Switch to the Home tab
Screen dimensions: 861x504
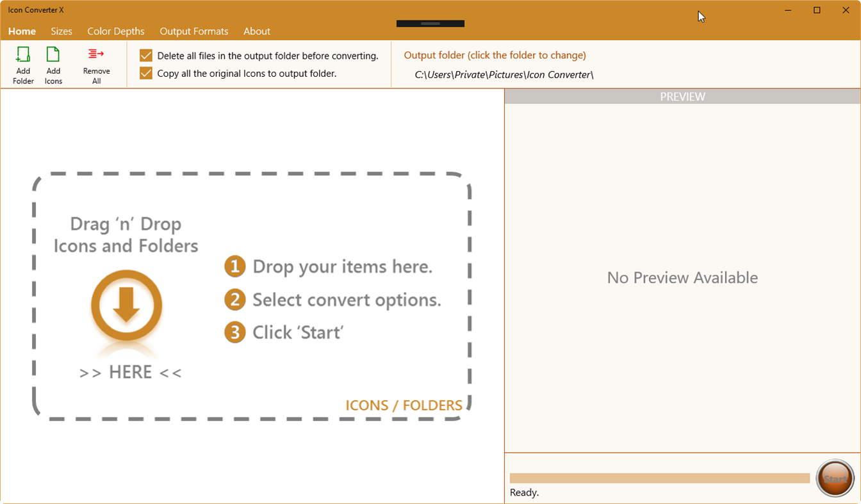[x=22, y=31]
